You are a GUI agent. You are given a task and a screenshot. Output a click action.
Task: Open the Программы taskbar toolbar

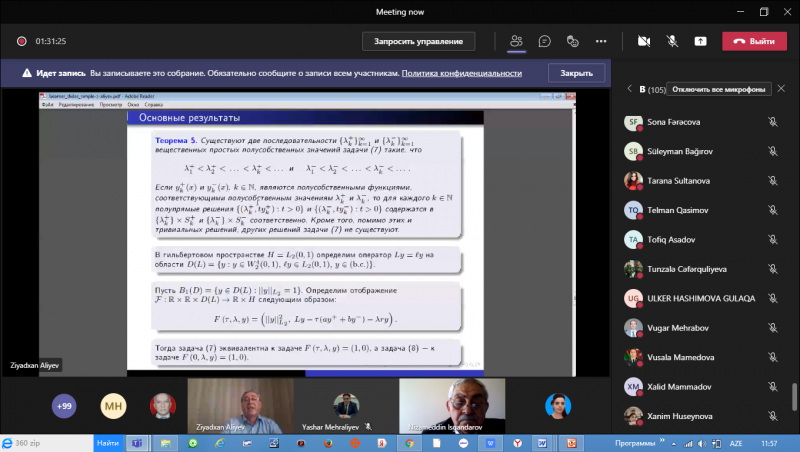(639, 442)
